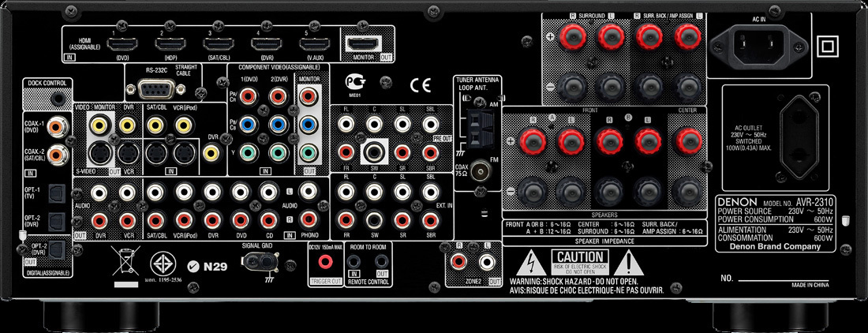Click the CAUTION warning label
The image size is (868, 333).
point(581,261)
